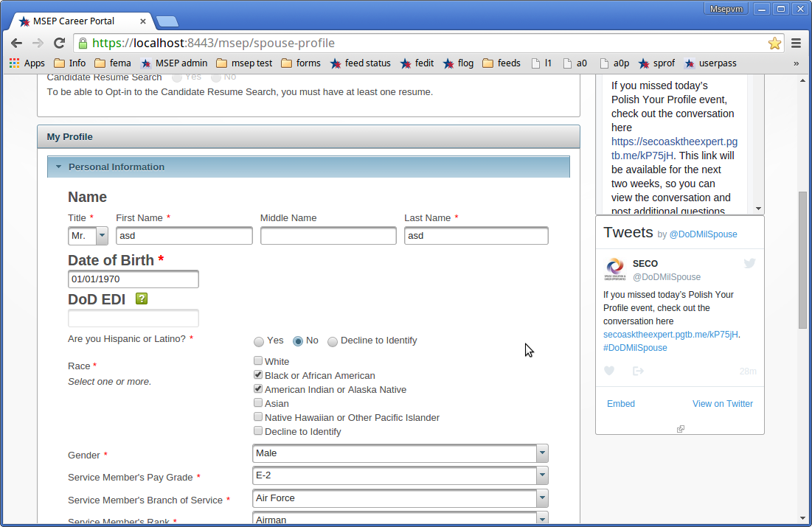Select Decline to Identify for Hispanic question

pyautogui.click(x=333, y=342)
